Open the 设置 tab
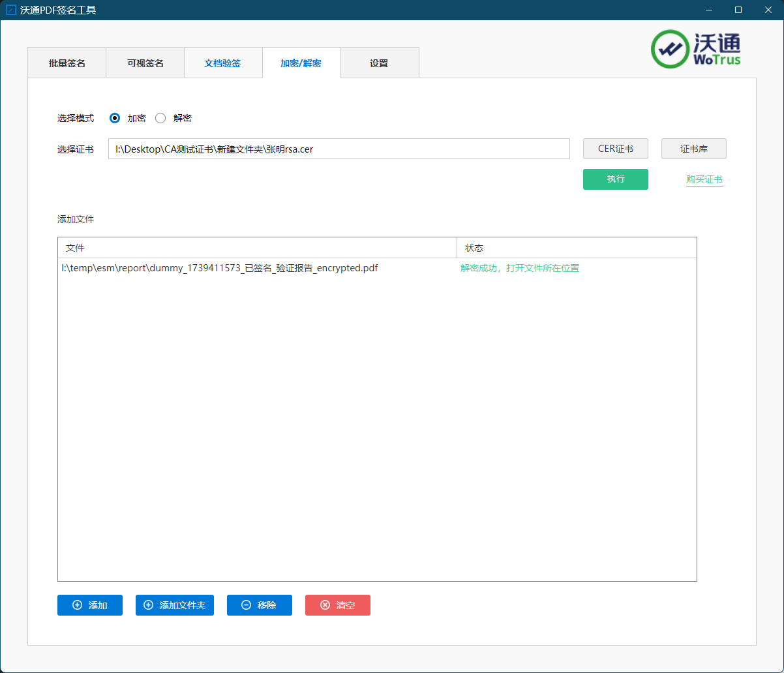784x673 pixels. tap(379, 63)
